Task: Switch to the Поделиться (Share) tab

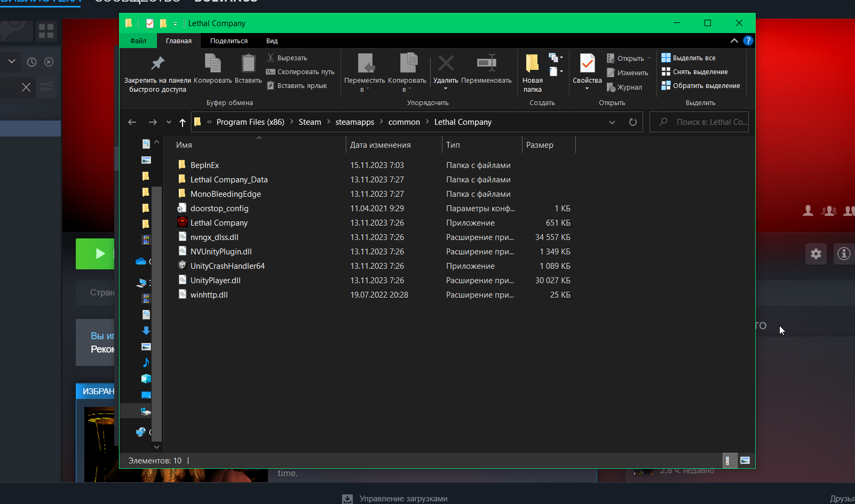Action: tap(229, 41)
